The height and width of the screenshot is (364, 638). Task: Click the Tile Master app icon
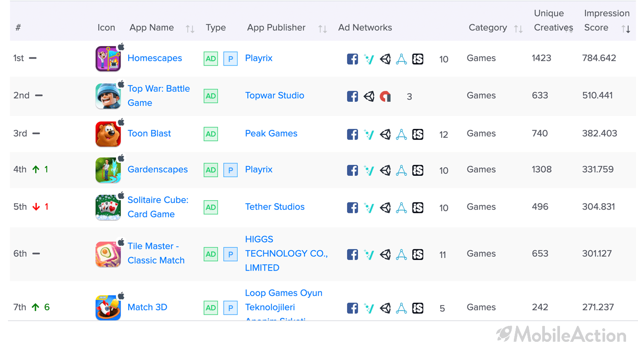point(108,254)
